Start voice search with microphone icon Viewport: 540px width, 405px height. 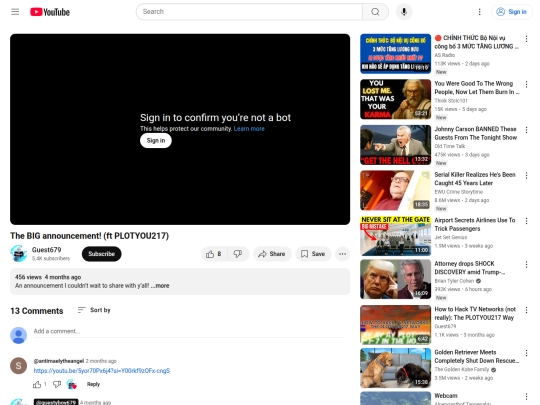point(404,12)
